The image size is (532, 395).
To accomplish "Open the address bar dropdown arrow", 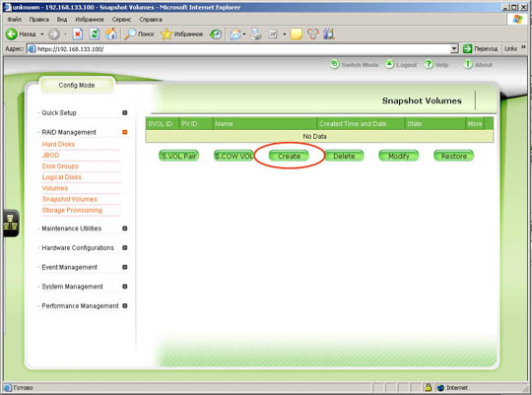I will [x=454, y=49].
